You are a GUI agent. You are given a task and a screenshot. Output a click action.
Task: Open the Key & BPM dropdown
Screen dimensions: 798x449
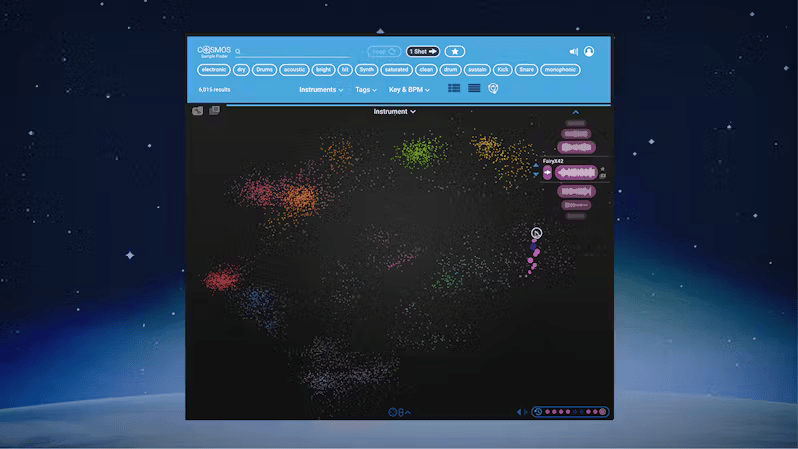[409, 90]
